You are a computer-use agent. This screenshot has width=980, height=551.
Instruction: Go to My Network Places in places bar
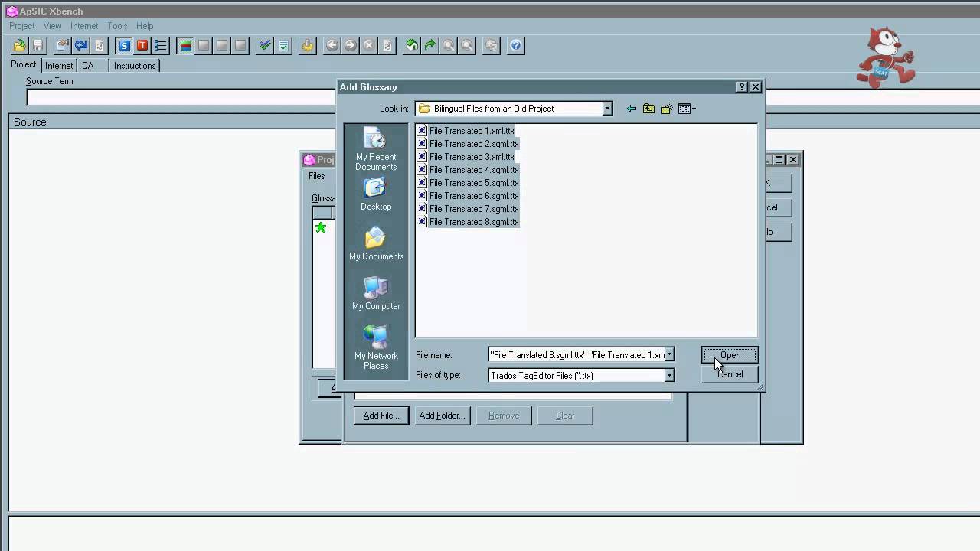[x=376, y=348]
